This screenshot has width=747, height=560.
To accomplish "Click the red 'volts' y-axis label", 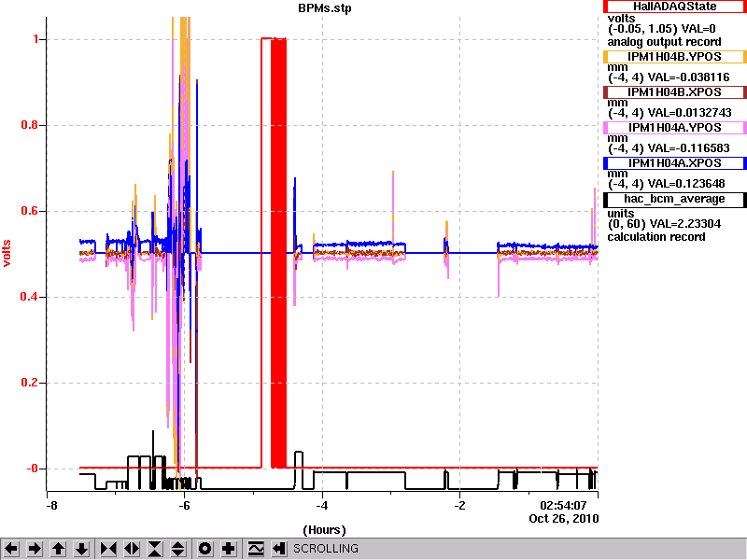I will [7, 253].
